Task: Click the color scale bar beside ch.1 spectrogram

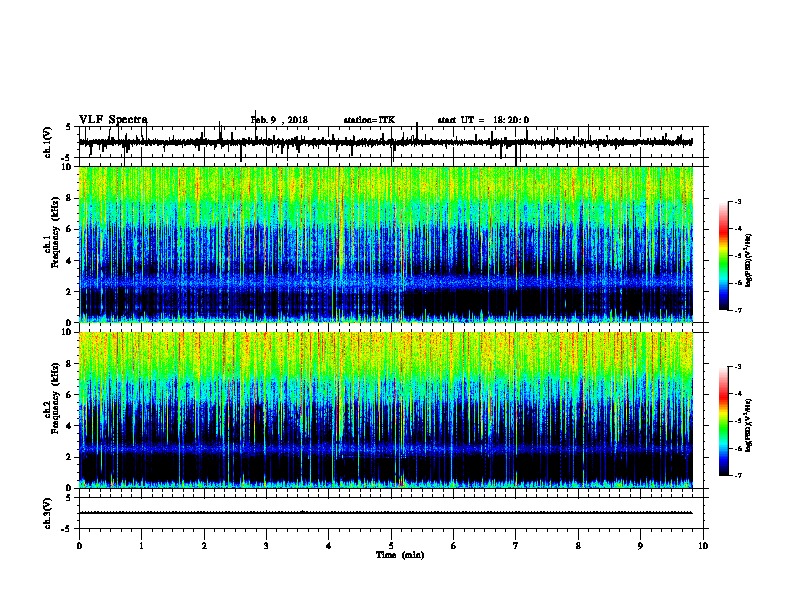Action: [724, 256]
